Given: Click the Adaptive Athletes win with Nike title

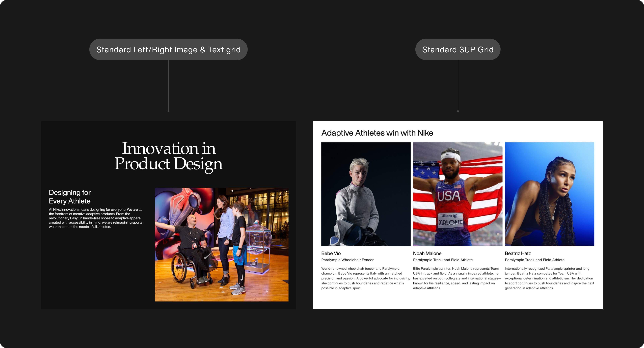Looking at the screenshot, I should click(x=377, y=133).
